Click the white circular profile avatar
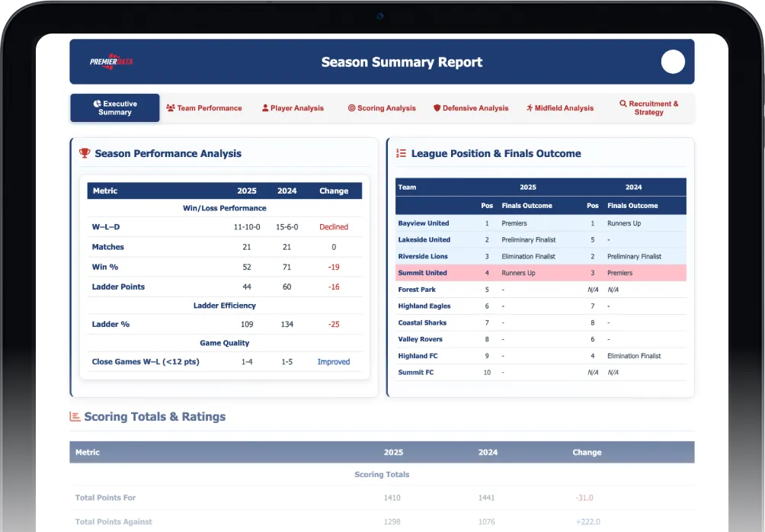The width and height of the screenshot is (765, 532). tap(673, 62)
